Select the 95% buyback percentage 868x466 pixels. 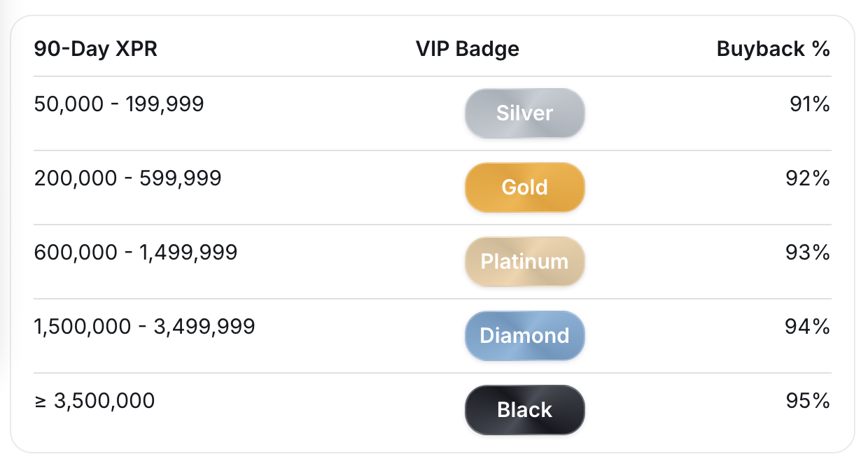pyautogui.click(x=810, y=401)
